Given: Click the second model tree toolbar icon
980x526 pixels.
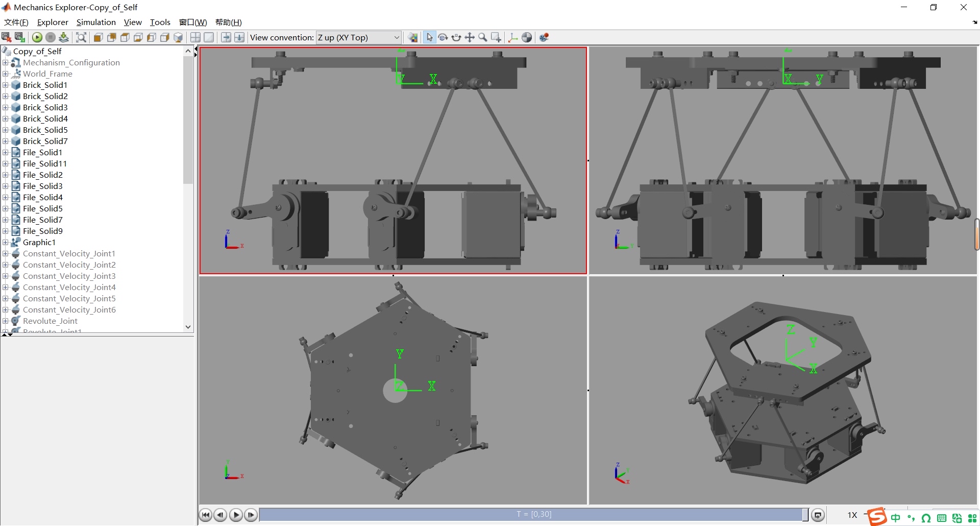Looking at the screenshot, I should [x=20, y=37].
